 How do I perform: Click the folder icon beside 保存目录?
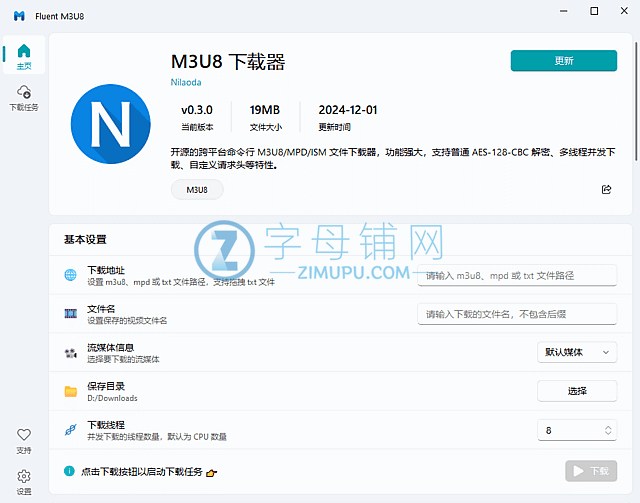point(71,391)
